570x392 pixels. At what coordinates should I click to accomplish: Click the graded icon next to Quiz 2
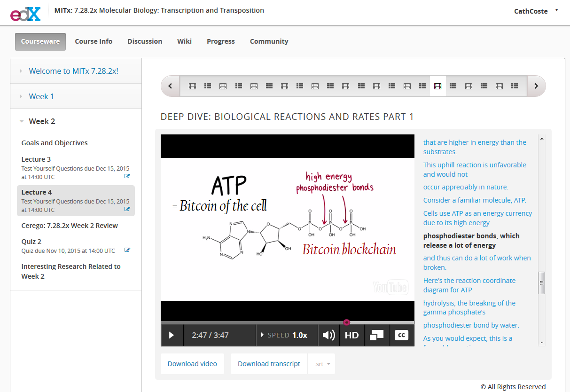coord(127,250)
